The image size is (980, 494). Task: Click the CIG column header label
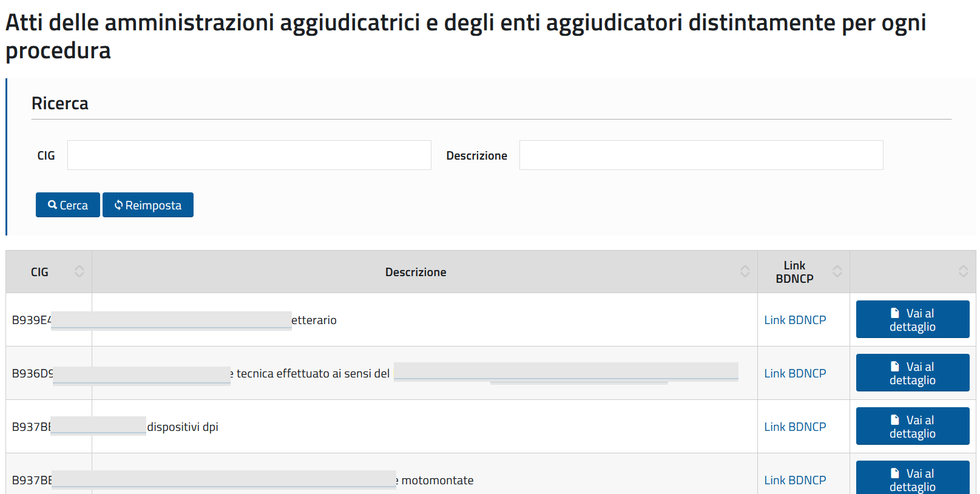point(39,272)
